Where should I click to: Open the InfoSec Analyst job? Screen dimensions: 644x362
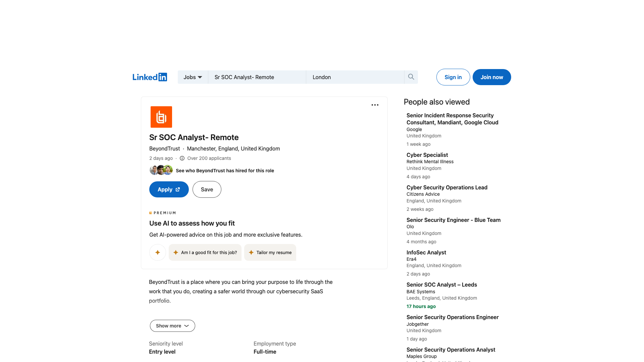click(x=426, y=252)
